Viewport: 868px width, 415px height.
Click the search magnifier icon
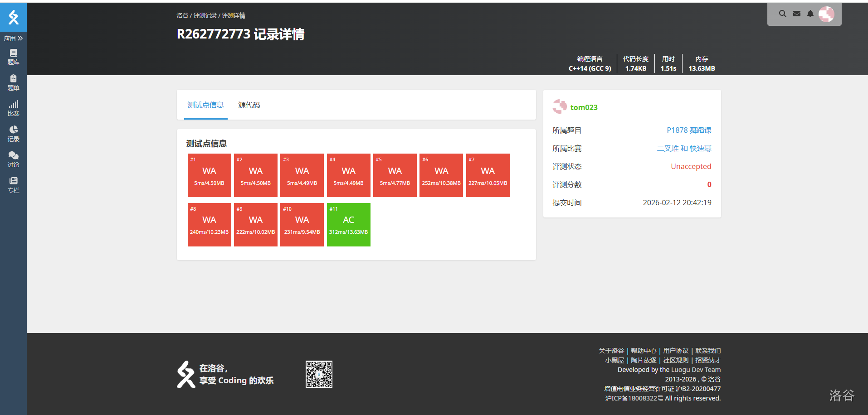pyautogui.click(x=782, y=14)
